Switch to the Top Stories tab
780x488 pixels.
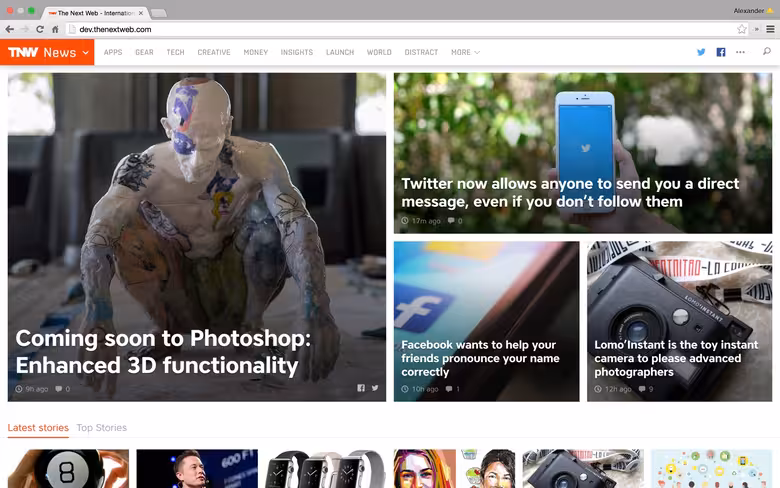[x=101, y=428]
